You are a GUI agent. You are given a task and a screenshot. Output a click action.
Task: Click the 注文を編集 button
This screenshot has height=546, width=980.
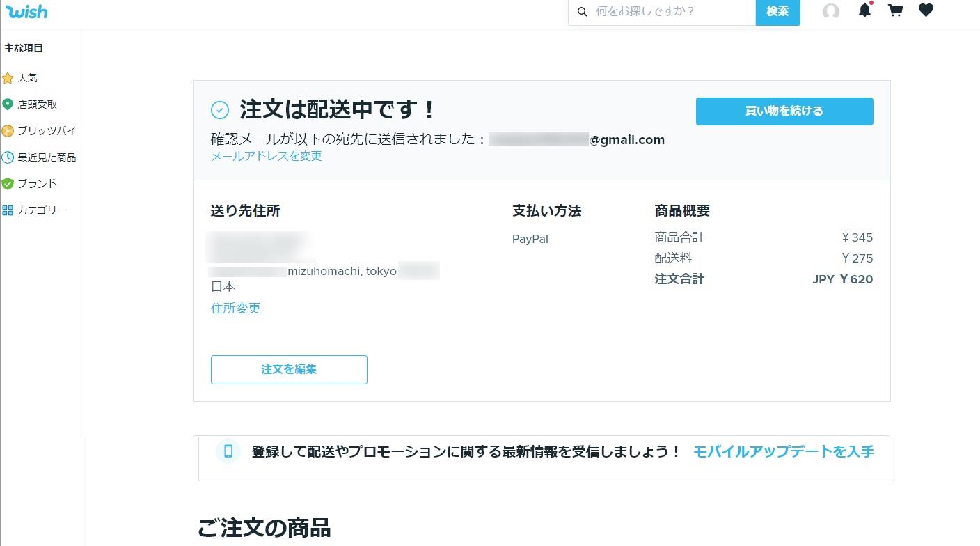289,370
